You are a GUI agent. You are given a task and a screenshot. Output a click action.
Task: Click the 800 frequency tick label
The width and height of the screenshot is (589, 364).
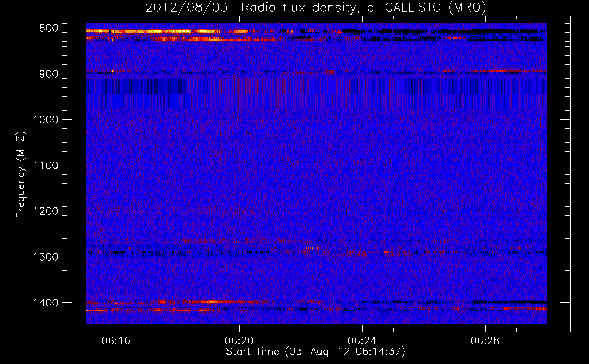49,28
